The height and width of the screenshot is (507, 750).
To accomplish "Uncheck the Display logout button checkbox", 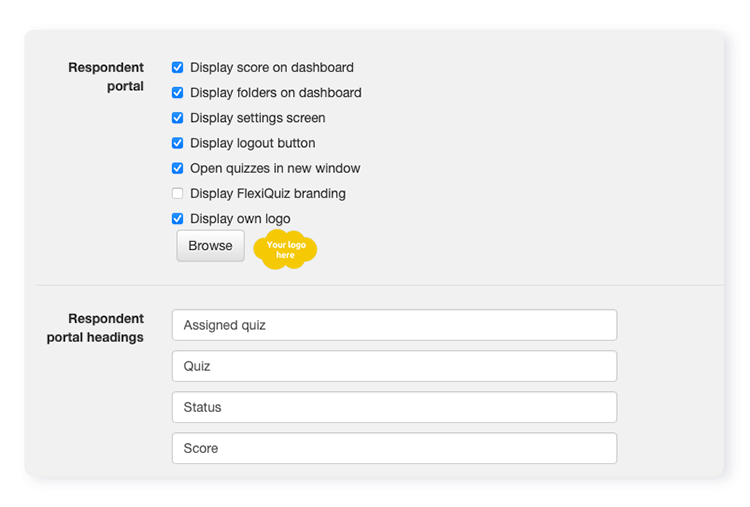I will coord(177,143).
